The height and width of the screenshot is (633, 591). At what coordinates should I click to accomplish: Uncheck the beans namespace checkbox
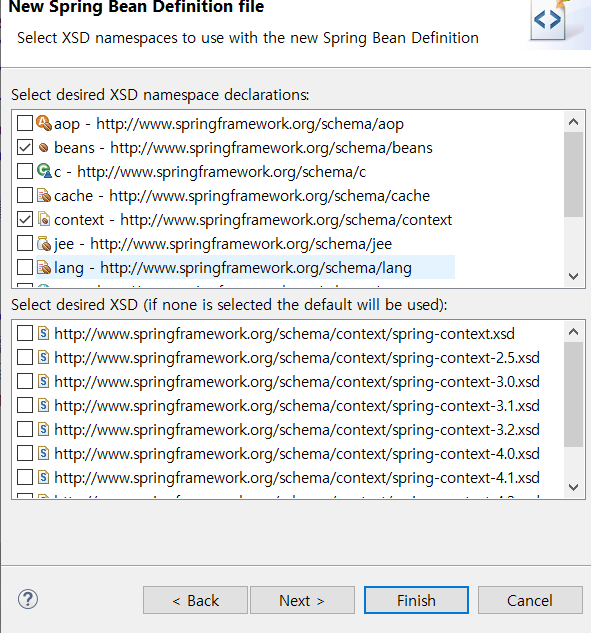point(25,147)
